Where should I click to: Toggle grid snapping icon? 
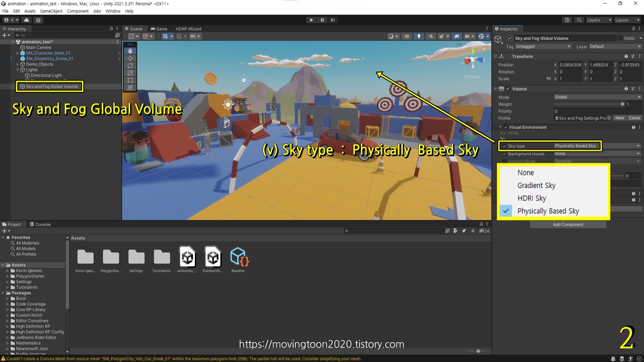pyautogui.click(x=179, y=37)
